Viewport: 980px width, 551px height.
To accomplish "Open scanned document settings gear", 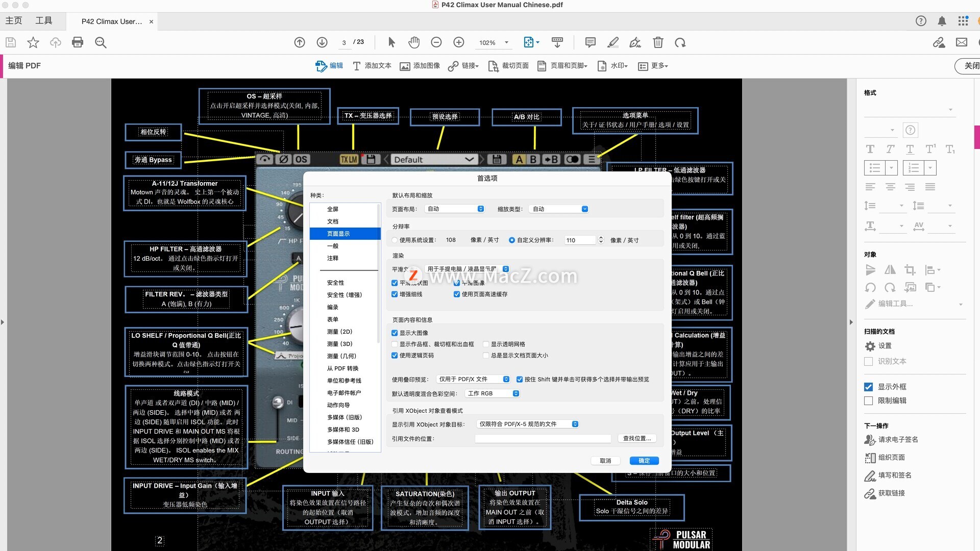I will point(870,346).
